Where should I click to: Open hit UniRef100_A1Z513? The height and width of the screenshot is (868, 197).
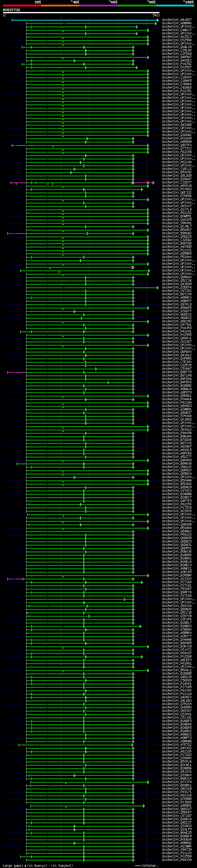[x=177, y=37]
